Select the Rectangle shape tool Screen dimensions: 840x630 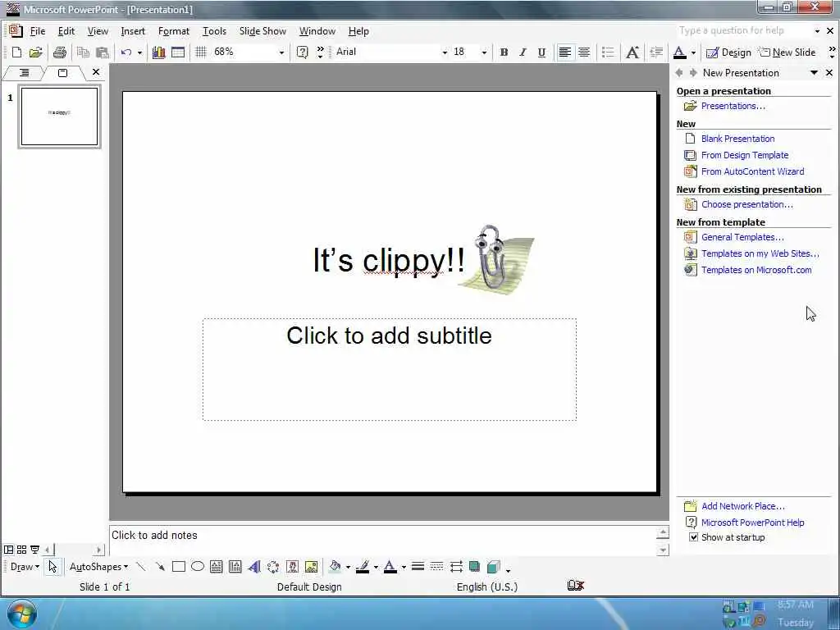click(x=178, y=566)
